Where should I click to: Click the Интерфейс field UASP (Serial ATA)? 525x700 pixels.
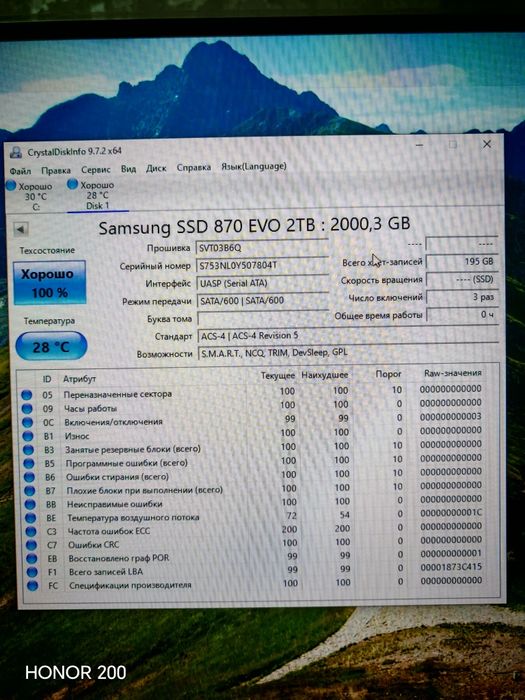[263, 283]
